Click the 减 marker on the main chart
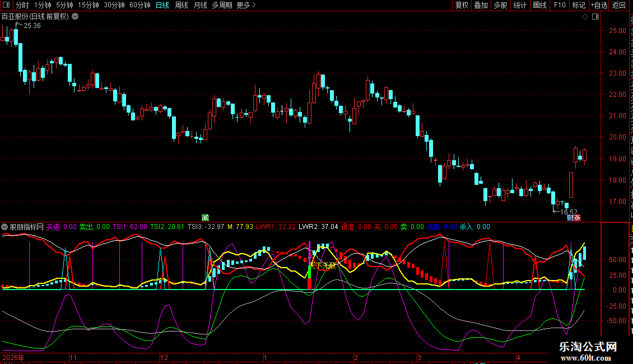Viewport: 633px width, 364px height. [x=205, y=218]
